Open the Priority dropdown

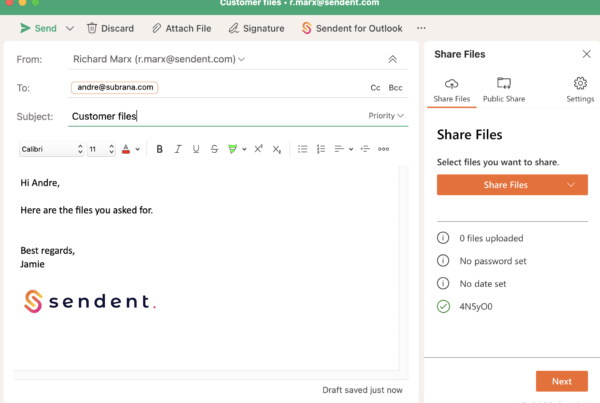coord(386,116)
